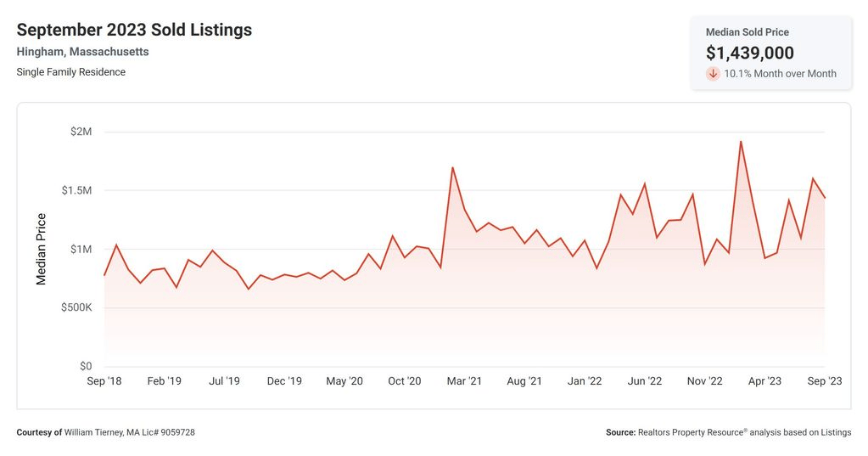Click the highest peak on the price line
Screen dimensions: 868x456
(741, 142)
